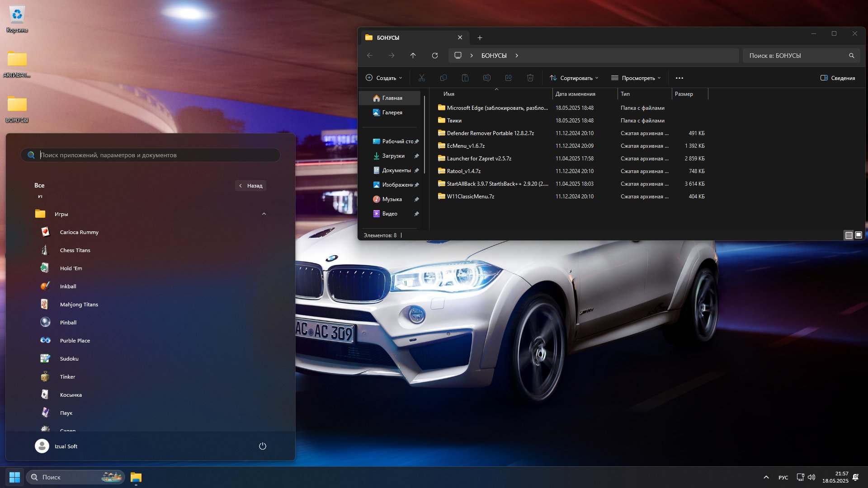868x488 pixels.
Task: Select the БОНУСЫ desktop folder
Action: tap(17, 109)
